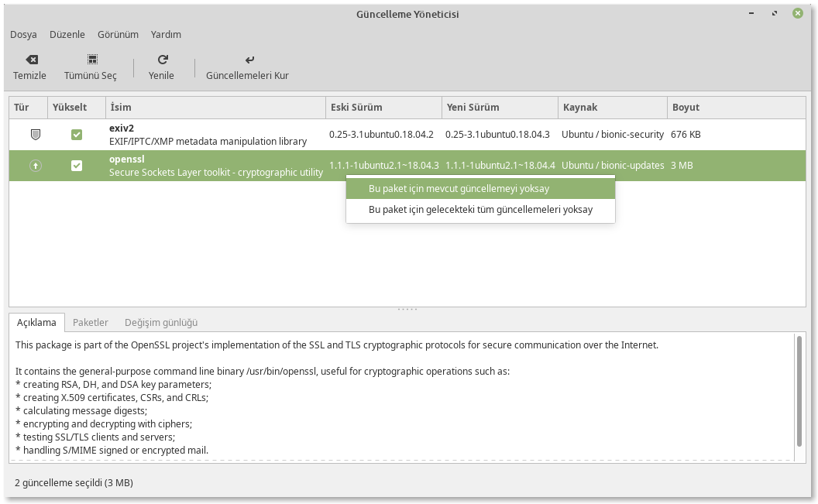Sort by the Boyut column header
Image resolution: width=818 pixels, height=504 pixels.
click(x=736, y=108)
